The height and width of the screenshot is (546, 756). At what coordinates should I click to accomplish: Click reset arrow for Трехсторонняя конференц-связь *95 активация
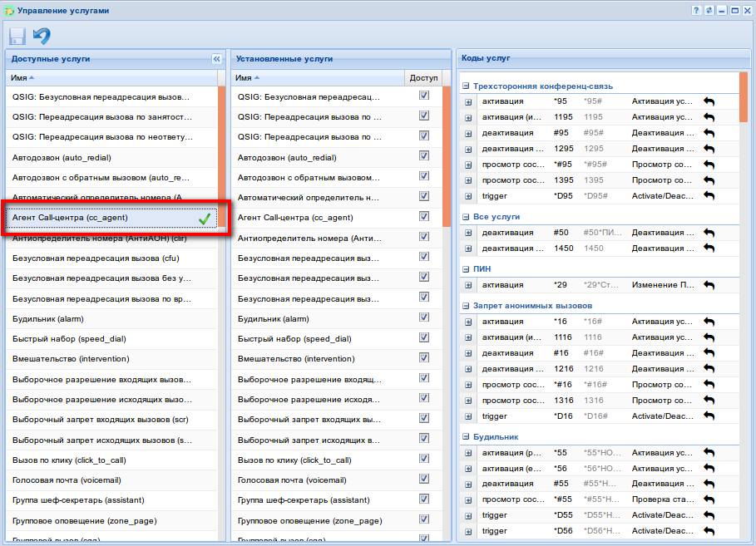[709, 101]
